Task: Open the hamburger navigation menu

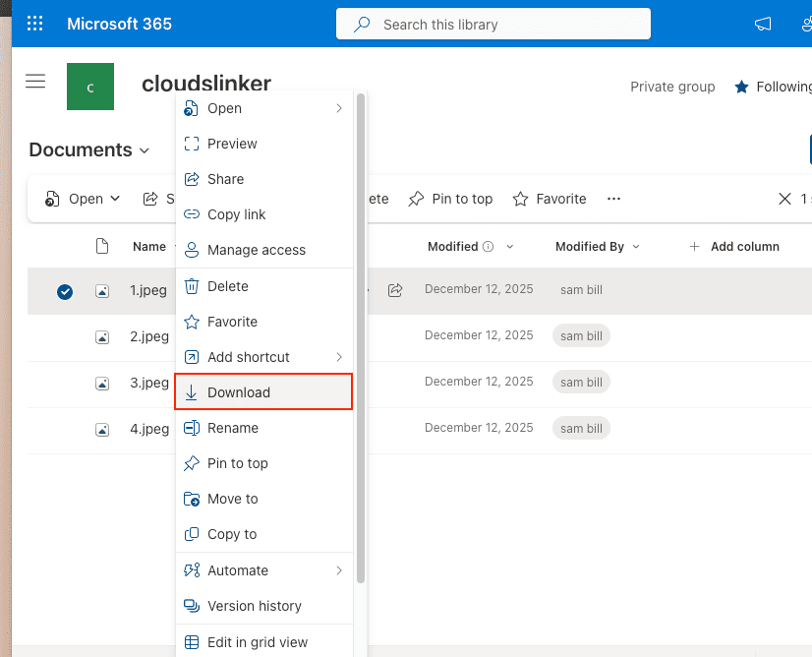Action: point(35,82)
